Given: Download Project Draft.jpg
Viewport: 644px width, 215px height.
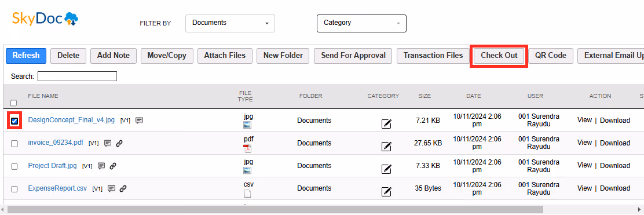Looking at the screenshot, I should (615, 166).
